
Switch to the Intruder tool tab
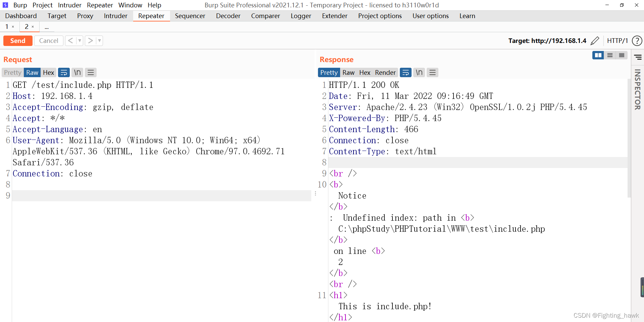(x=116, y=16)
